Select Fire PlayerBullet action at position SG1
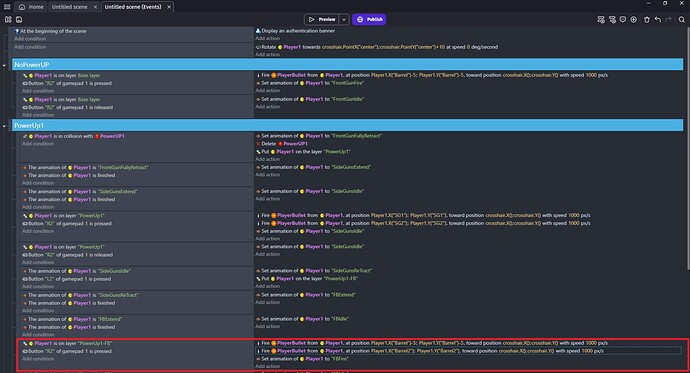This screenshot has width=690, height=373. click(x=423, y=216)
